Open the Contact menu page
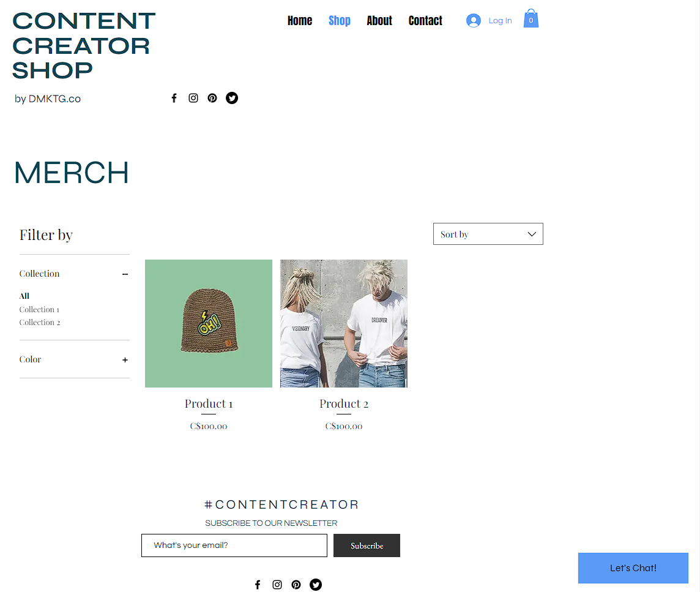 (x=425, y=21)
